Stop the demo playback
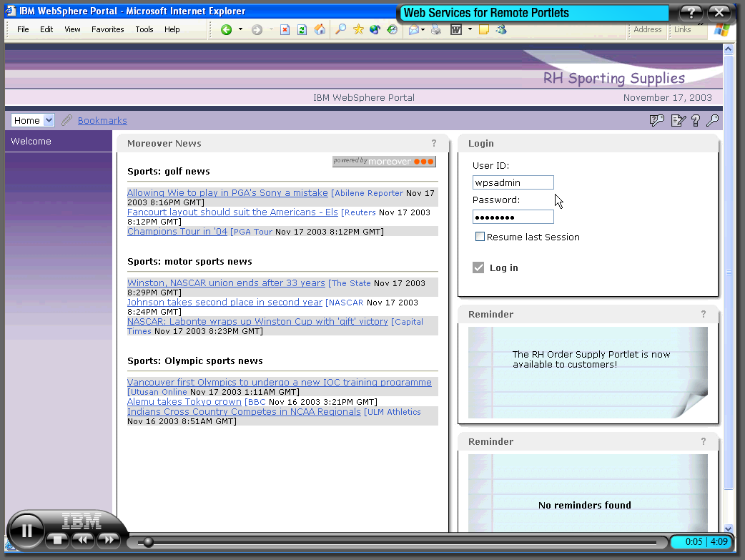The image size is (745, 560). click(x=57, y=540)
